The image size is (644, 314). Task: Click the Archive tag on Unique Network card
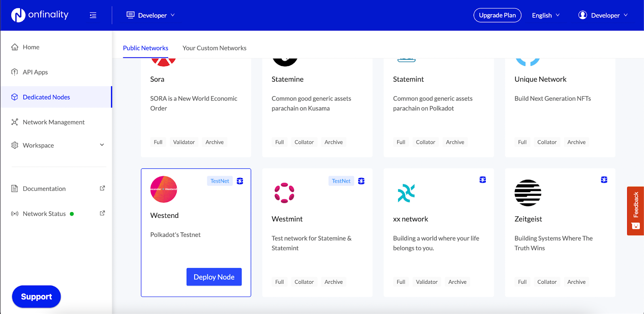click(x=576, y=142)
